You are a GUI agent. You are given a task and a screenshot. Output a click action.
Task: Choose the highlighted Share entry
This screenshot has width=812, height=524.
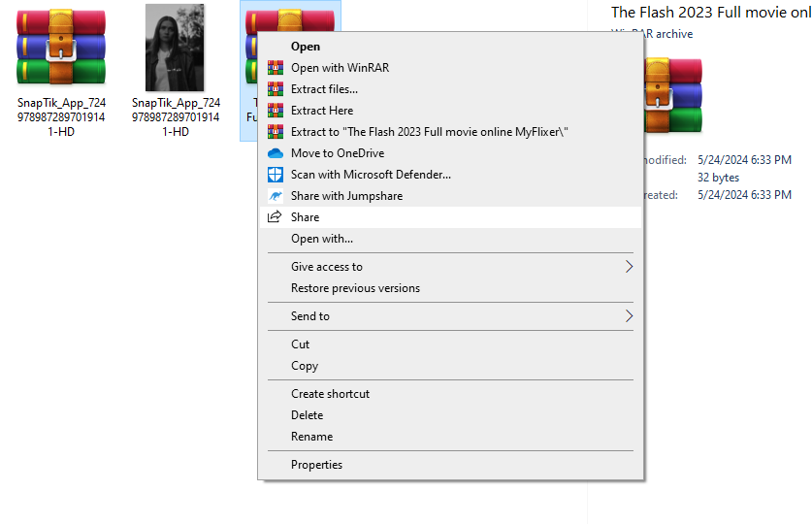tap(449, 217)
